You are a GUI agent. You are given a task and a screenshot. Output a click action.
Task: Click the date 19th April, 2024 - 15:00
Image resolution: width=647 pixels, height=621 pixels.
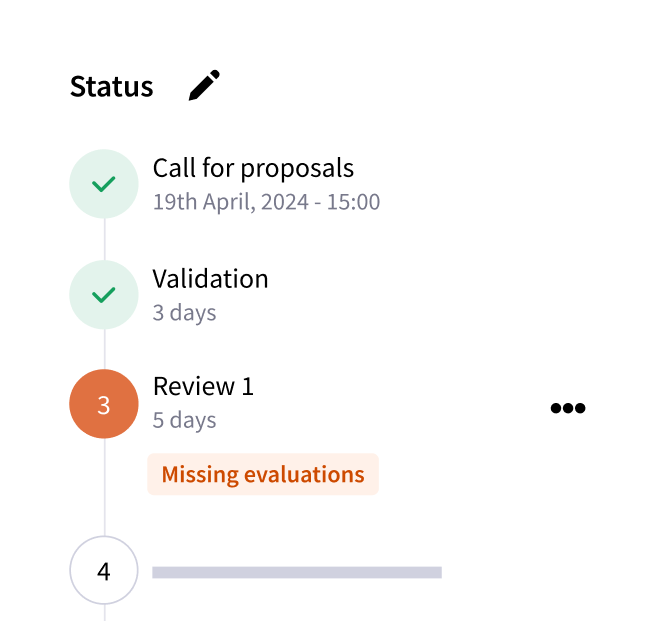tap(266, 202)
